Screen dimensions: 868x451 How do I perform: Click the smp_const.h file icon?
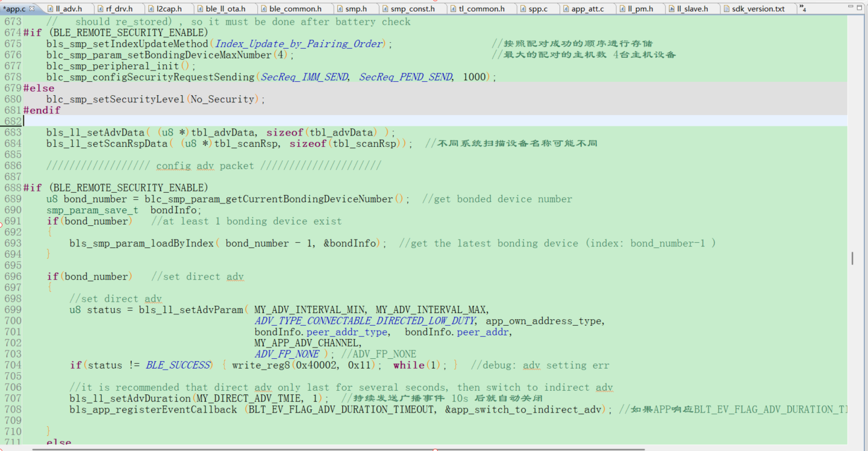tap(385, 9)
